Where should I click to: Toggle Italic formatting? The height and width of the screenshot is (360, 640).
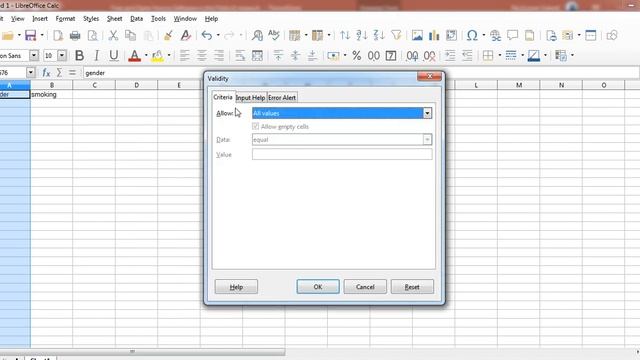(97, 56)
